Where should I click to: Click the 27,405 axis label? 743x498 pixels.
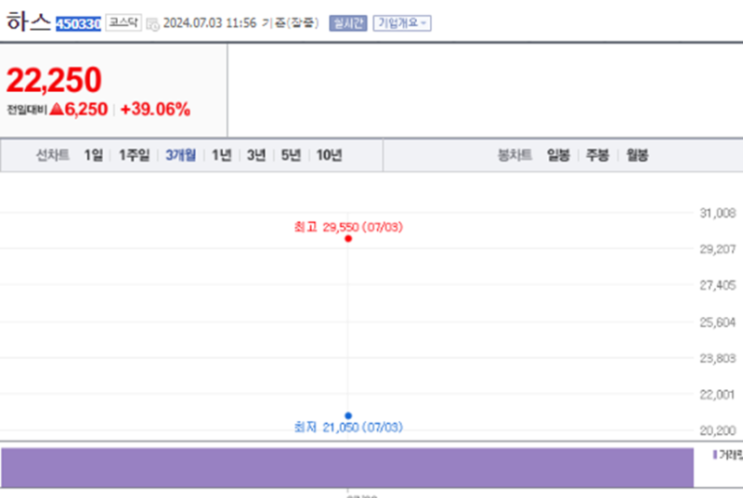(718, 285)
